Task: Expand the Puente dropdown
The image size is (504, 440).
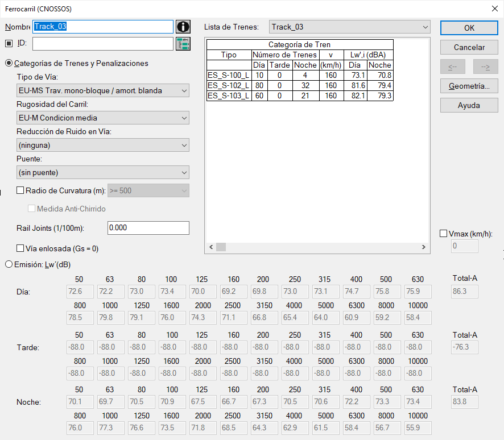Action: [102, 172]
